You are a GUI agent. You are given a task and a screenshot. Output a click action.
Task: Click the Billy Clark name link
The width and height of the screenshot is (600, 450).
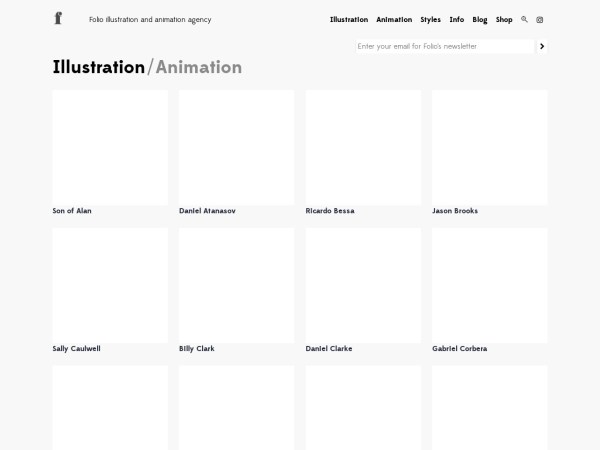(x=196, y=349)
